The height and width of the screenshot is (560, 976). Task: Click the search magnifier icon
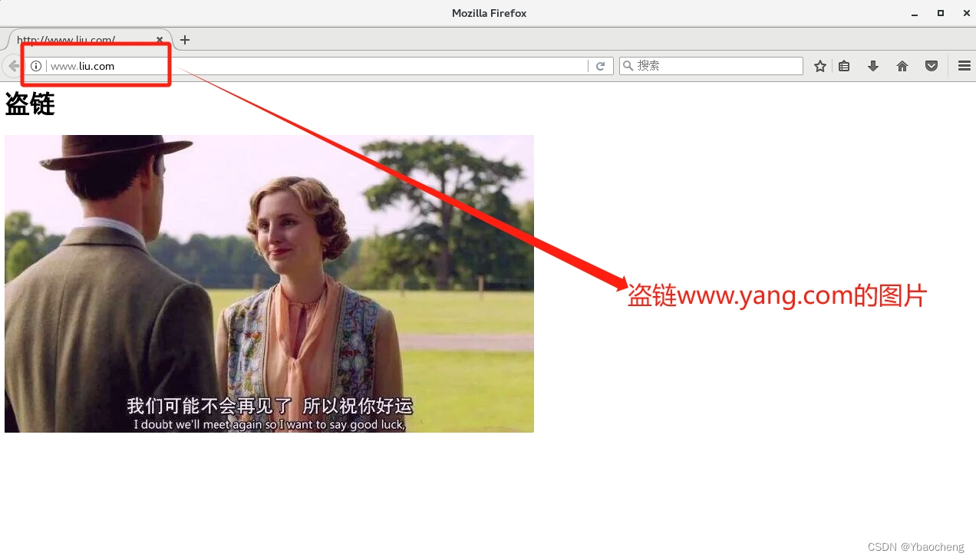pos(628,66)
